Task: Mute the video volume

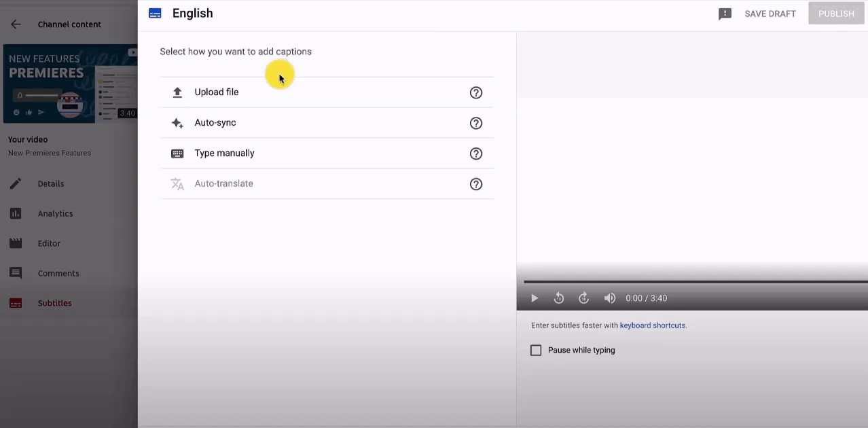Action: point(610,298)
